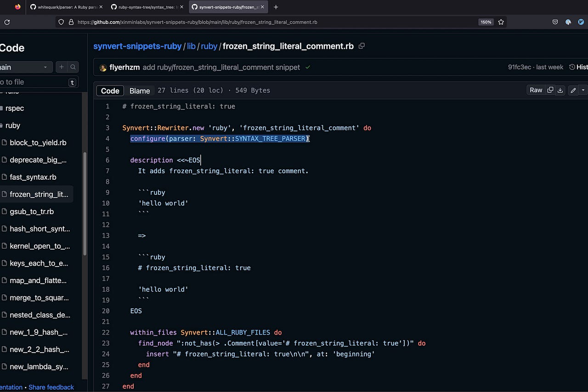Add file using the plus icon in sidebar
The image size is (588, 392).
(x=62, y=67)
